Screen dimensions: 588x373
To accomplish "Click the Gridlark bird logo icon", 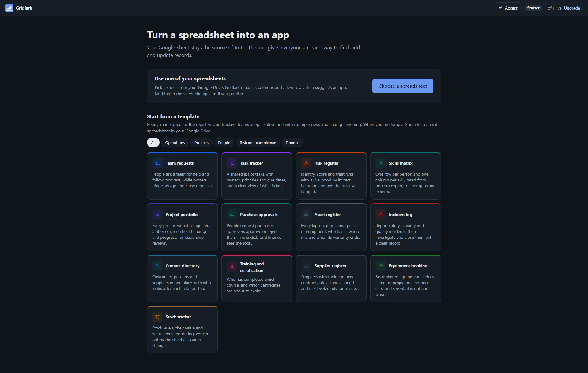I will [9, 8].
